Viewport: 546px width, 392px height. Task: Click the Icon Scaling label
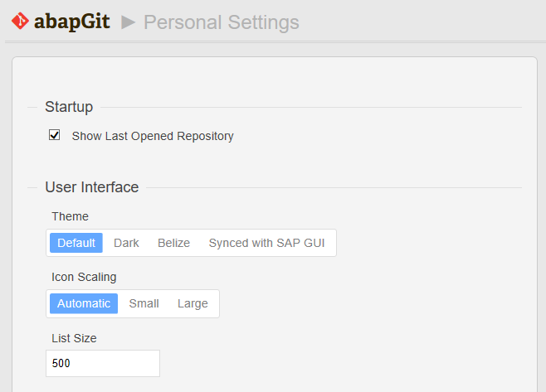84,277
